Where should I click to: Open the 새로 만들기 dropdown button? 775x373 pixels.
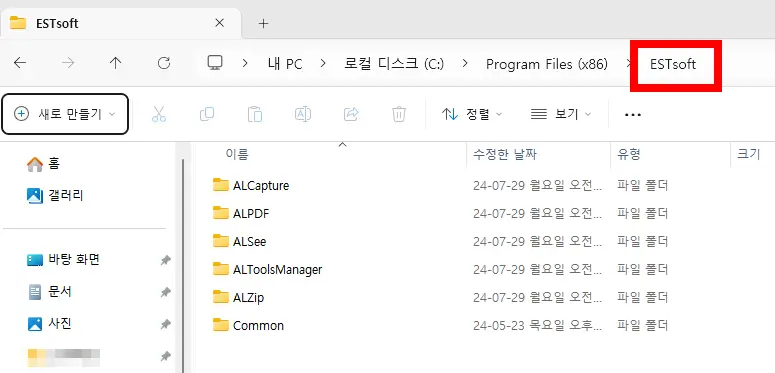point(65,114)
